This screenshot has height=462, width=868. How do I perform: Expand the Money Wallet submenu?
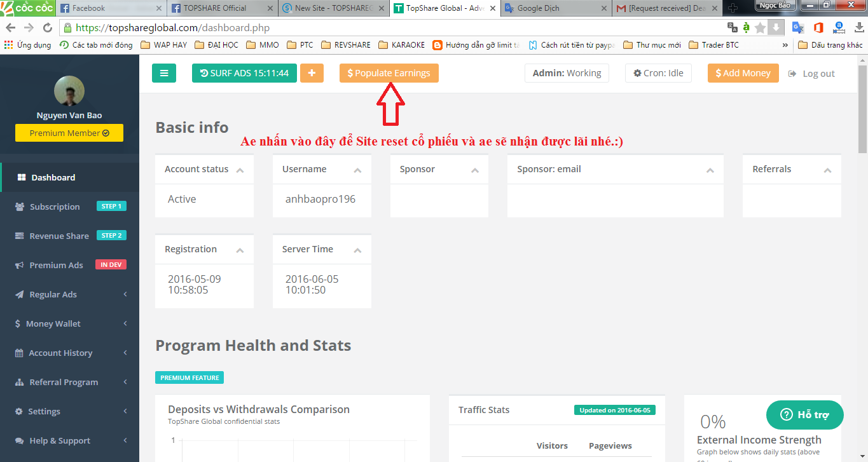point(69,323)
